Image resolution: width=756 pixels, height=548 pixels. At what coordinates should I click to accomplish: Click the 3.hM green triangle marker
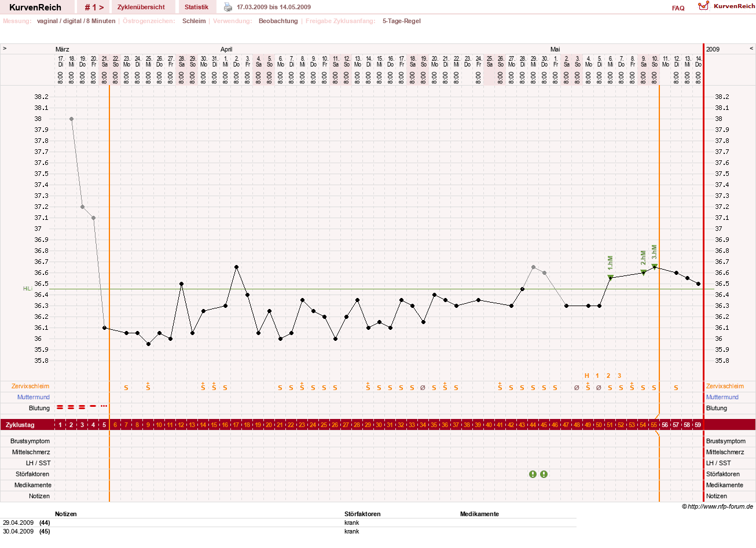(x=654, y=266)
